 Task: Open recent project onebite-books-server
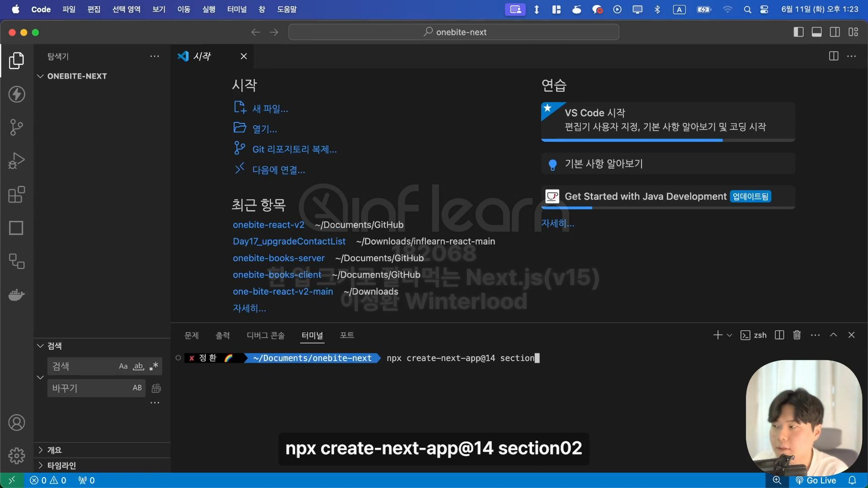(x=279, y=258)
